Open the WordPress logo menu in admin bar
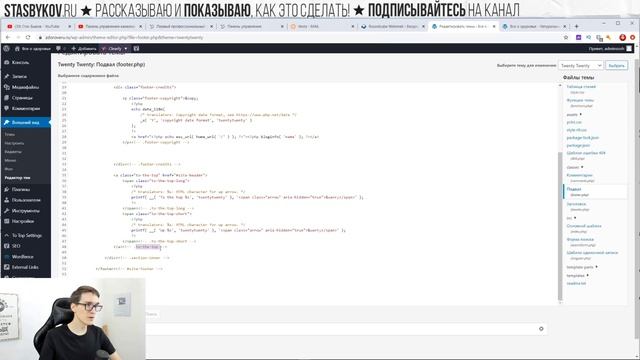This screenshot has height=360, width=640. 6,49
